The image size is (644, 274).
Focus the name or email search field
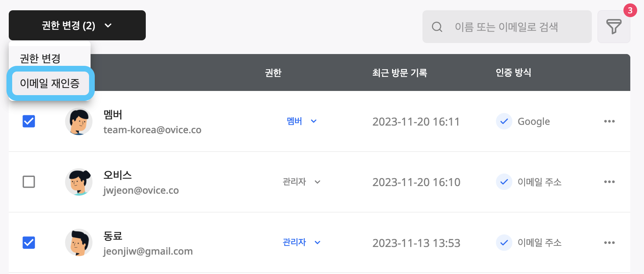point(507,27)
